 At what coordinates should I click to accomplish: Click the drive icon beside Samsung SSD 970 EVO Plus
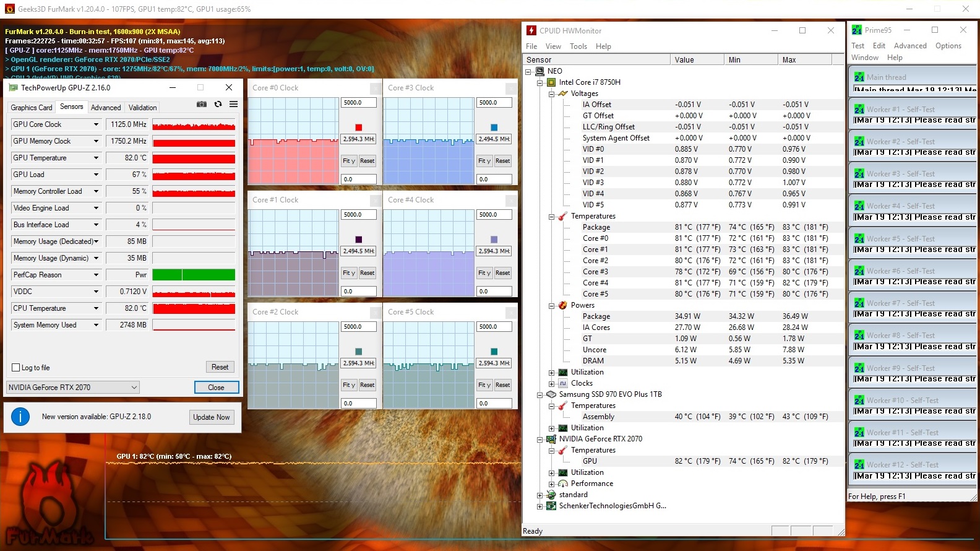(551, 394)
